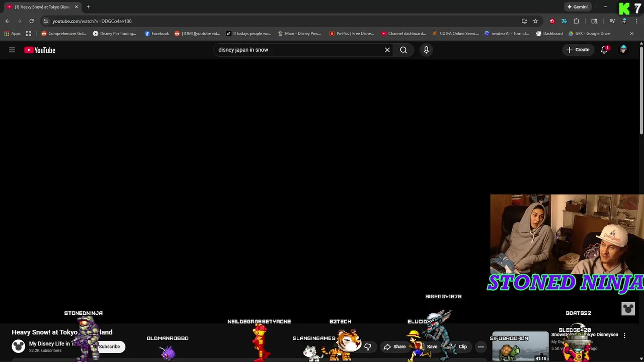Screen dimensions: 644x362
Task: Open suggested video thumbnail with 41:18 duration
Action: coord(520,346)
